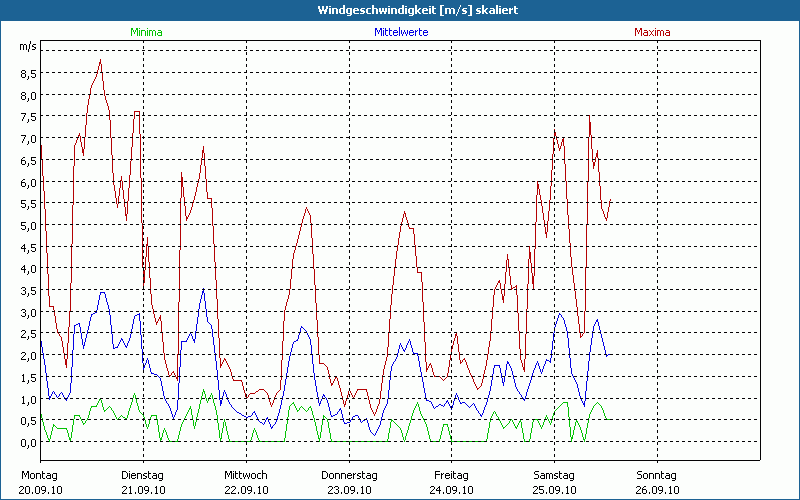
Task: Click the 0,0 y-axis value
Action: [29, 443]
